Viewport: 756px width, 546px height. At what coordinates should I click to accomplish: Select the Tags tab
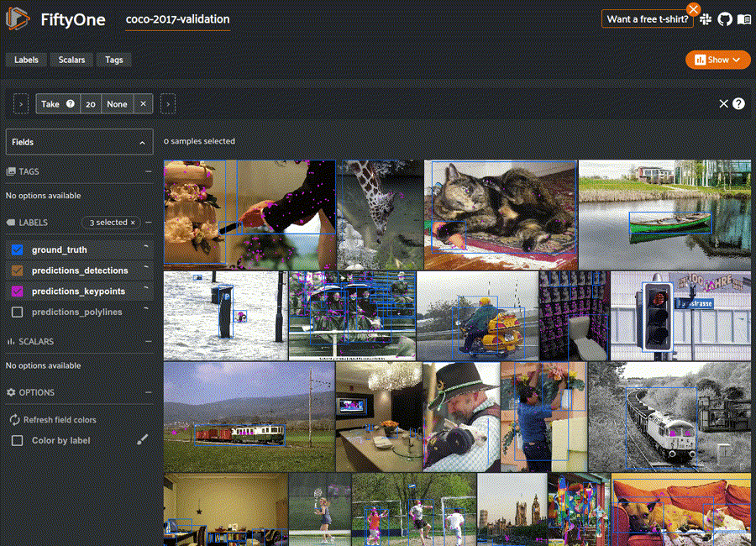113,60
